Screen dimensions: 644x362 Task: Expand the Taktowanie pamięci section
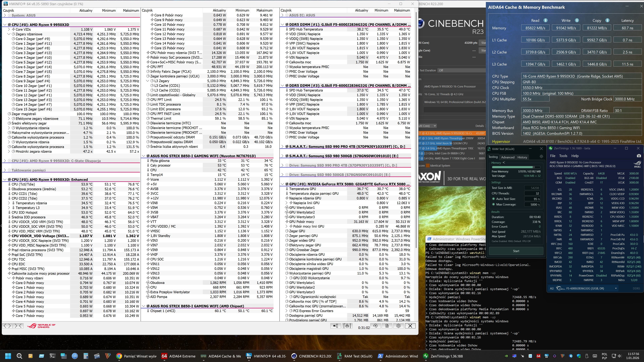pyautogui.click(x=5, y=170)
